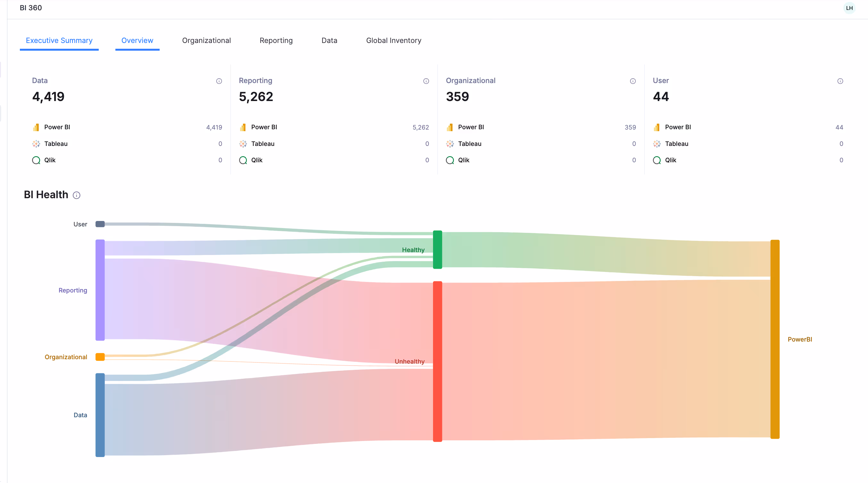Screen dimensions: 868x483
Task: Click the Organizational card info icon
Action: coord(633,81)
